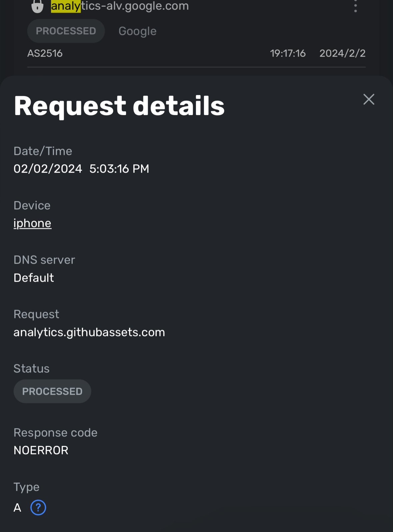The width and height of the screenshot is (393, 532).
Task: Open the iphone device details link
Action: click(x=32, y=223)
